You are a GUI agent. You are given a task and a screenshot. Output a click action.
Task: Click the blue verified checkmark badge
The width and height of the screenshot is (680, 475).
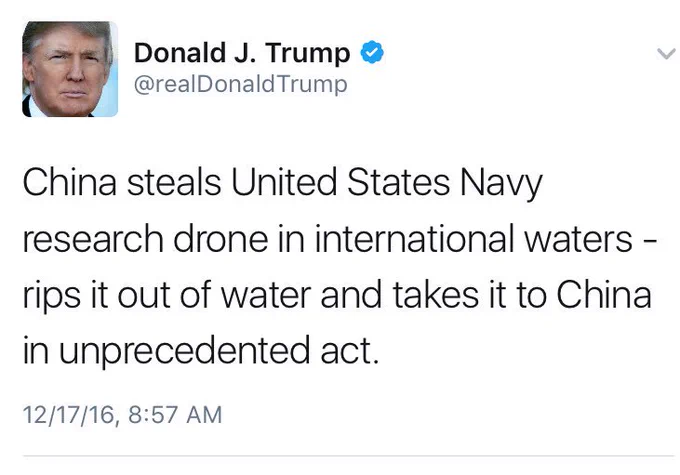(372, 52)
